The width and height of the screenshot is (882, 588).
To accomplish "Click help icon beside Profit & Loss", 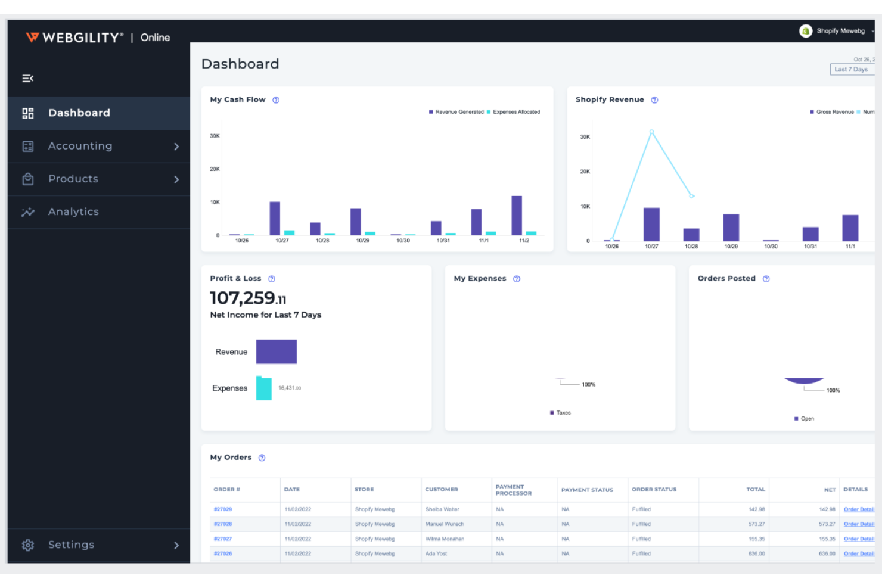I will coord(272,279).
